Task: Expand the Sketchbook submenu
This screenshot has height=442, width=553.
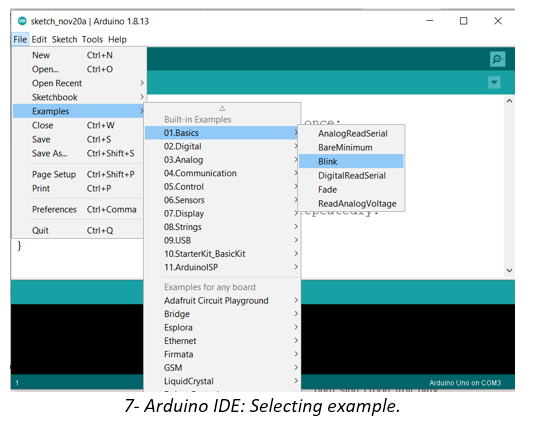Action: click(79, 97)
